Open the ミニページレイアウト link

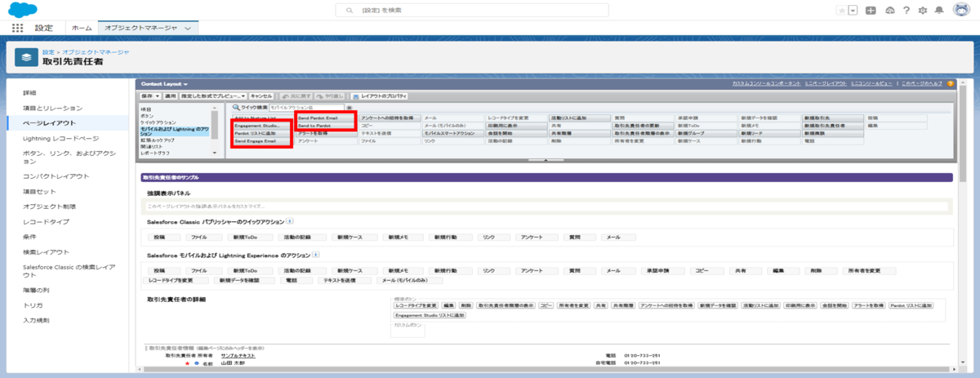pyautogui.click(x=825, y=84)
